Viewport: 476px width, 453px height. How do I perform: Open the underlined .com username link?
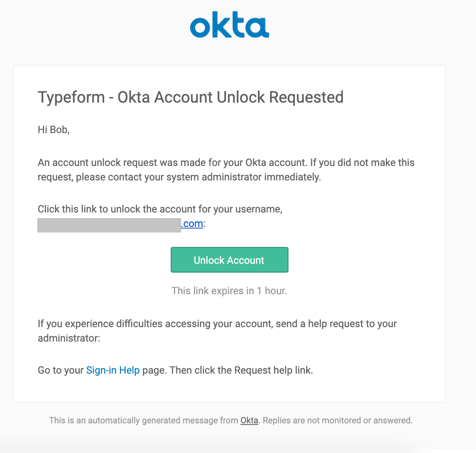click(192, 224)
